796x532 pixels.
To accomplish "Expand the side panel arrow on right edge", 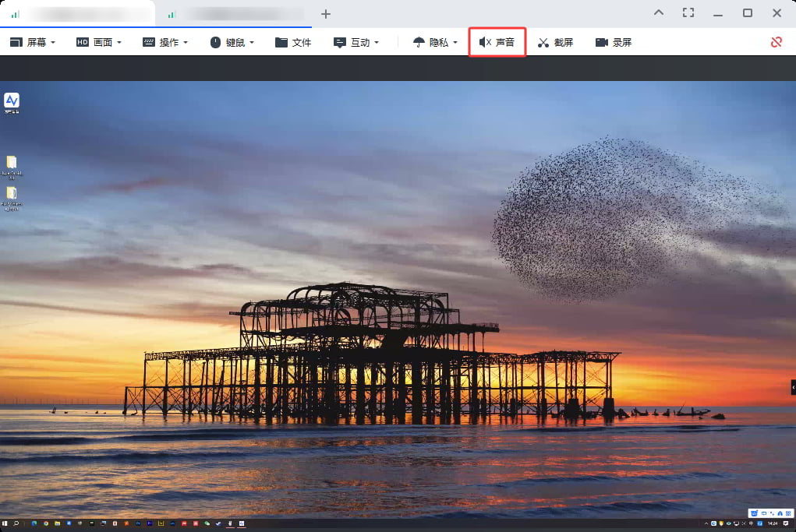I will coord(792,386).
